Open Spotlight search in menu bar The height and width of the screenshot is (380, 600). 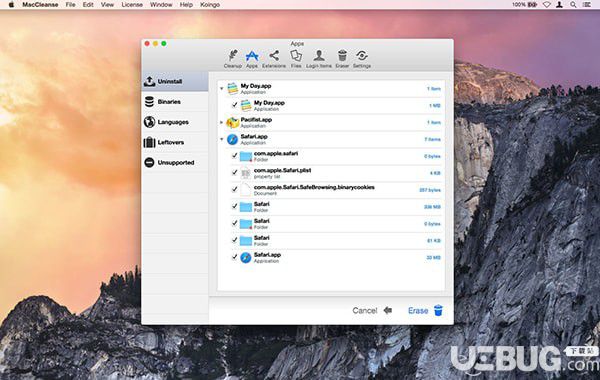573,5
